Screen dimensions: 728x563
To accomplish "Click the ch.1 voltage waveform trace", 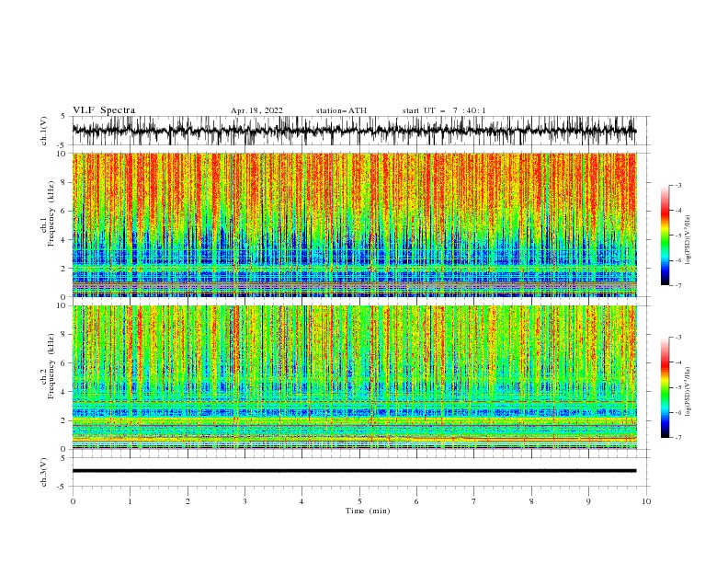I will tap(354, 131).
